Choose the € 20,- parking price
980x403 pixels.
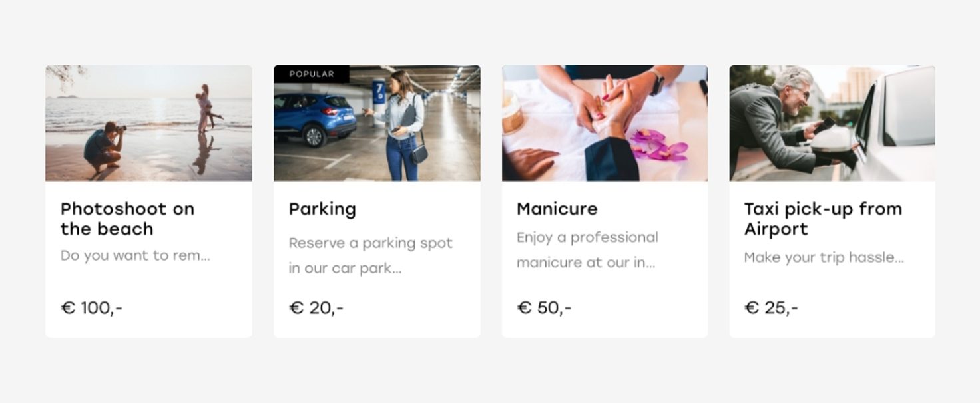coord(316,308)
